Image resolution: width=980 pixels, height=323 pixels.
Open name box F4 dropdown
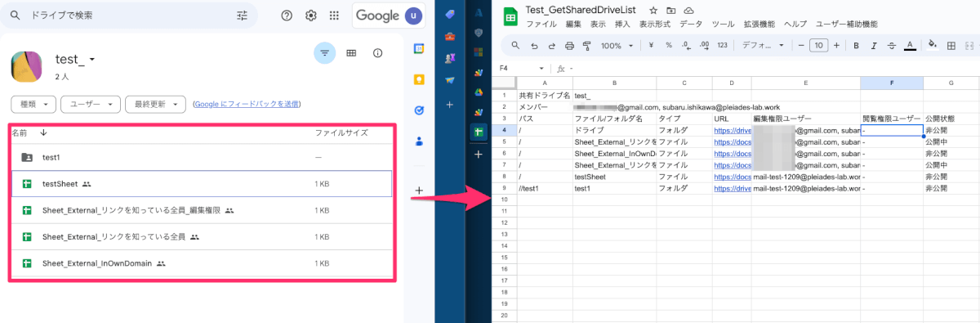542,68
